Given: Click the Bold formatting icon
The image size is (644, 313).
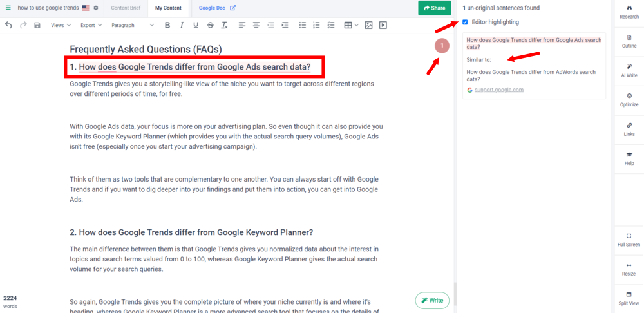Looking at the screenshot, I should (x=167, y=25).
